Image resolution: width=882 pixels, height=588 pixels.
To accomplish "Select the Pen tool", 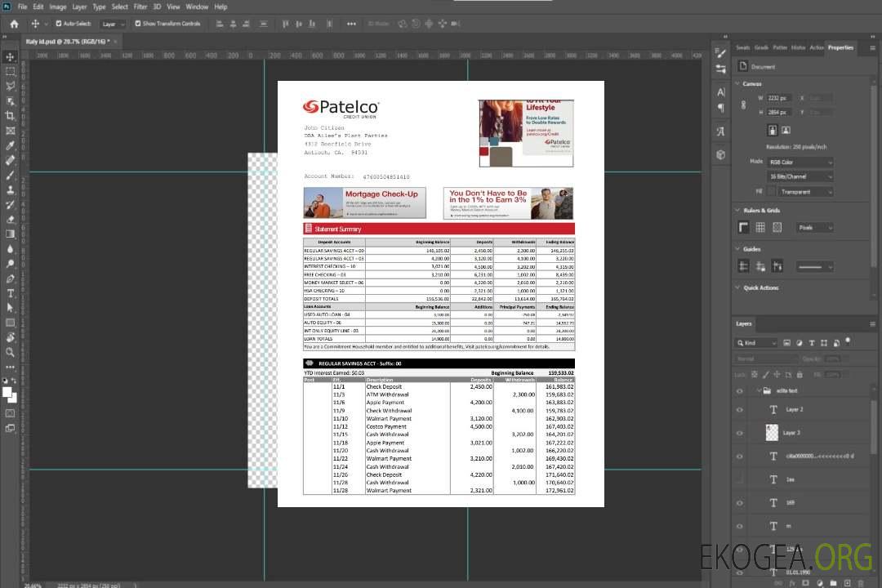I will (x=10, y=278).
